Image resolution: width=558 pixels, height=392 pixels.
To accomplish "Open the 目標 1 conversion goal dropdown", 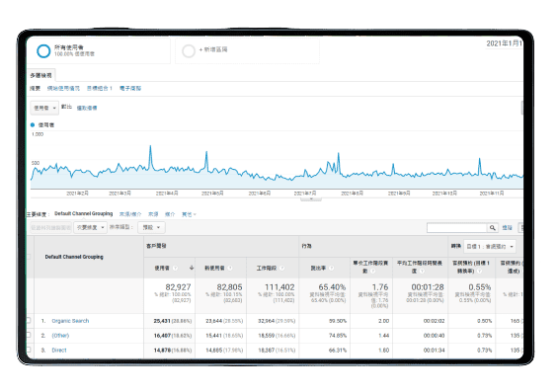I will point(490,246).
